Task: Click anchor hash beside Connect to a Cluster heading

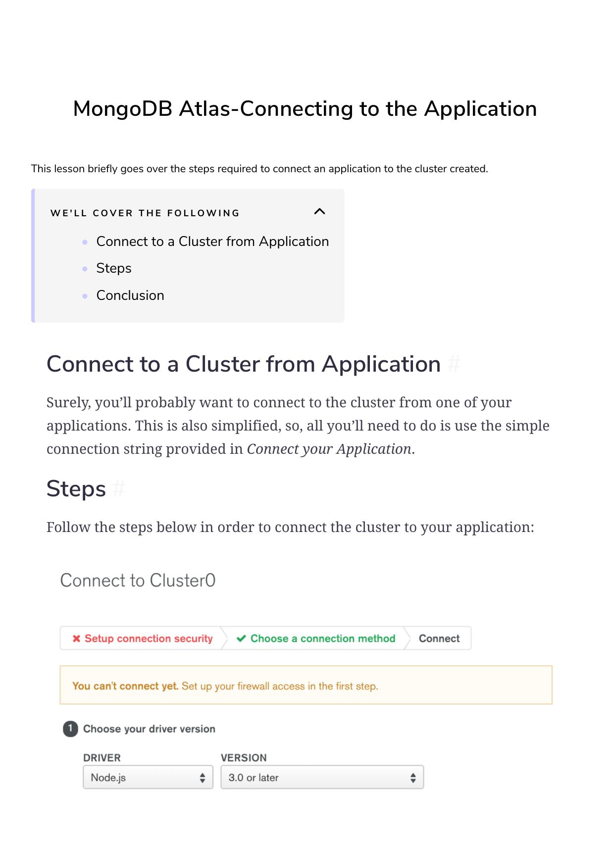Action: 454,364
